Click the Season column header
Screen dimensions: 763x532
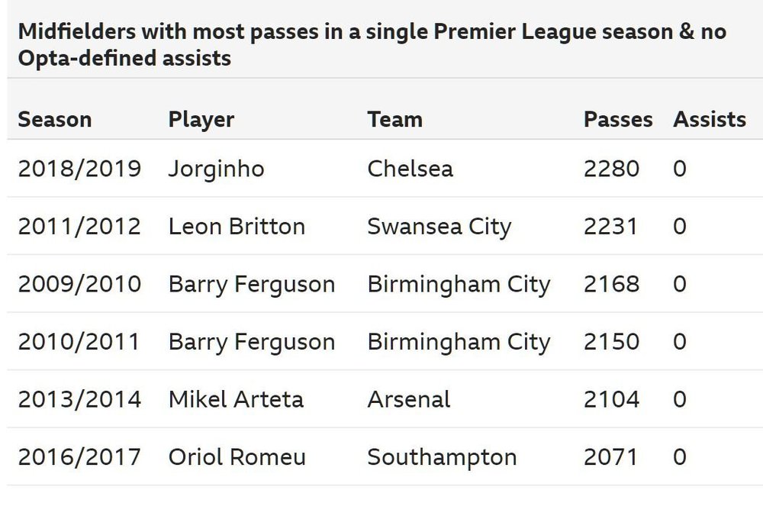point(55,119)
